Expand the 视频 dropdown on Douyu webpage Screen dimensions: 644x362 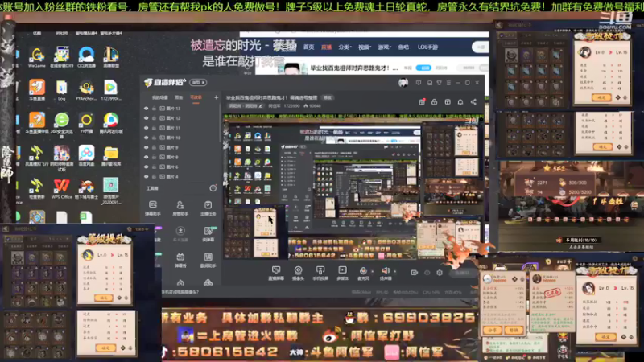pyautogui.click(x=364, y=47)
